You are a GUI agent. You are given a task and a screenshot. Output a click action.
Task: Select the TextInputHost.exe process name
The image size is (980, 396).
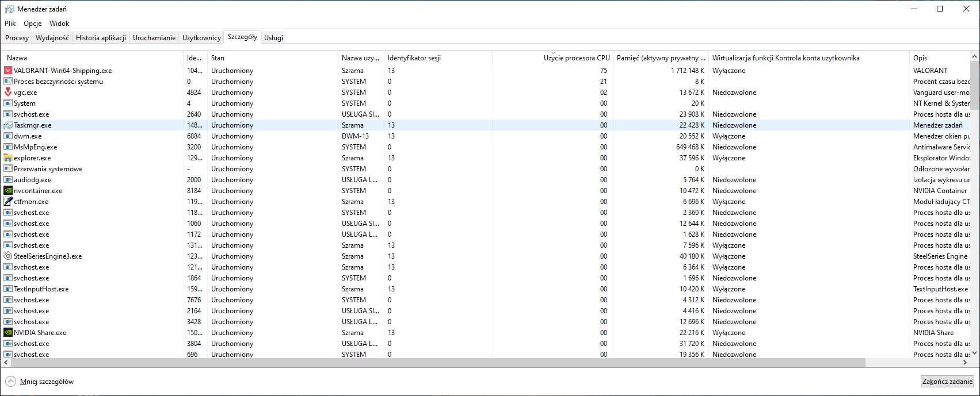[x=41, y=289]
